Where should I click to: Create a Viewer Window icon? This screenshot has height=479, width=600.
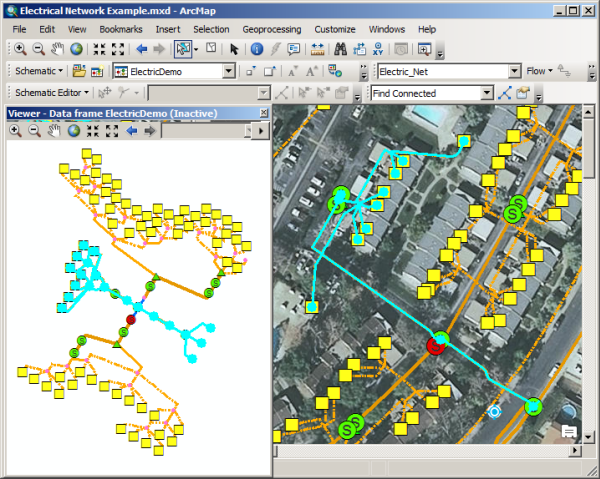(424, 49)
